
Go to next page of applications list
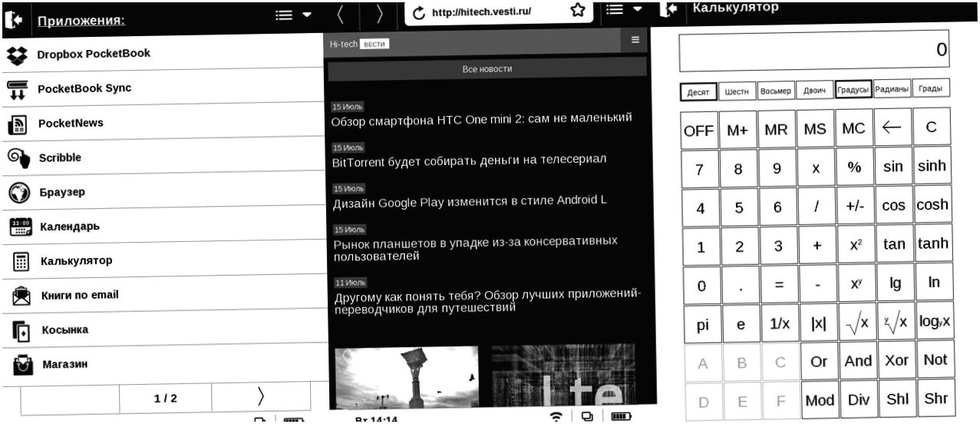coord(260,396)
